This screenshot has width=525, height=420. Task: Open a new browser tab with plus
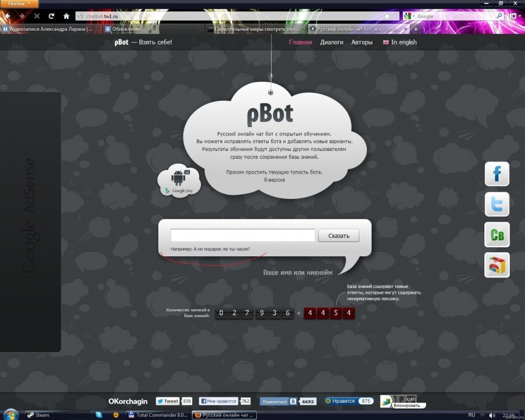click(416, 29)
